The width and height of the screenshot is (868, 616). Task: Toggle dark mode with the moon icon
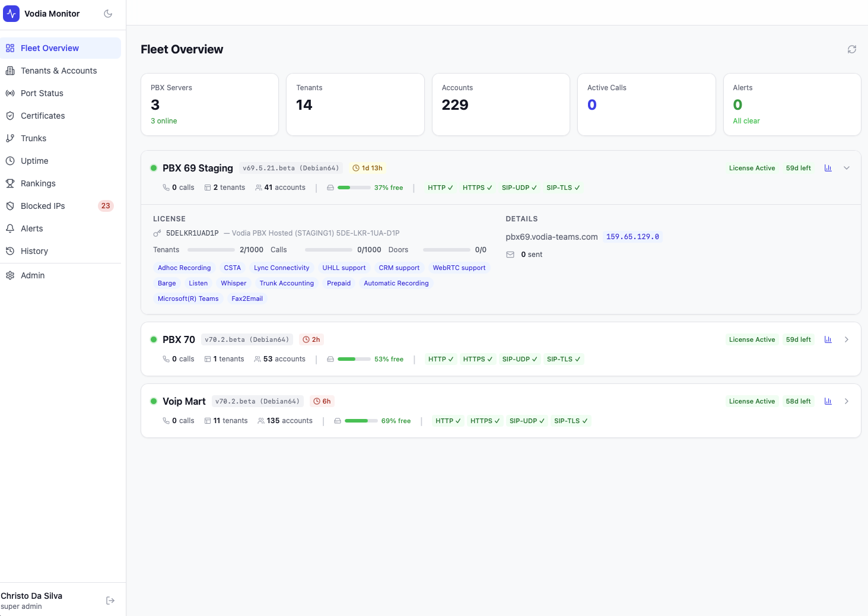(x=108, y=14)
